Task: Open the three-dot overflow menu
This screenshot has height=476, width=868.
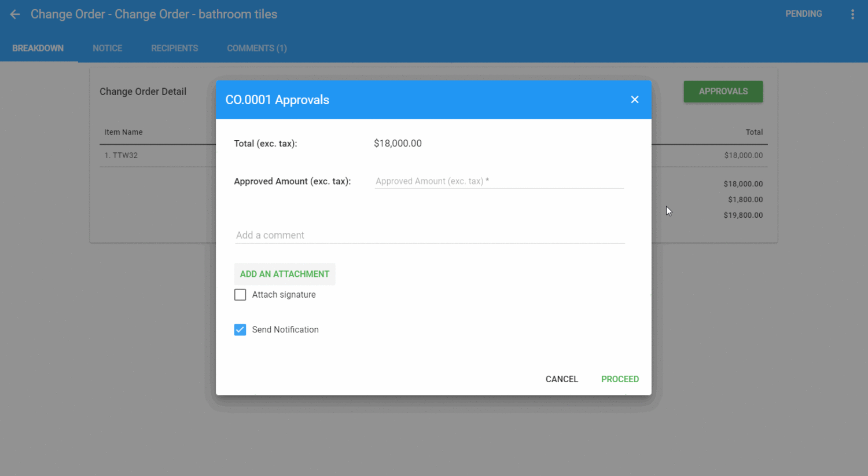Action: click(852, 14)
